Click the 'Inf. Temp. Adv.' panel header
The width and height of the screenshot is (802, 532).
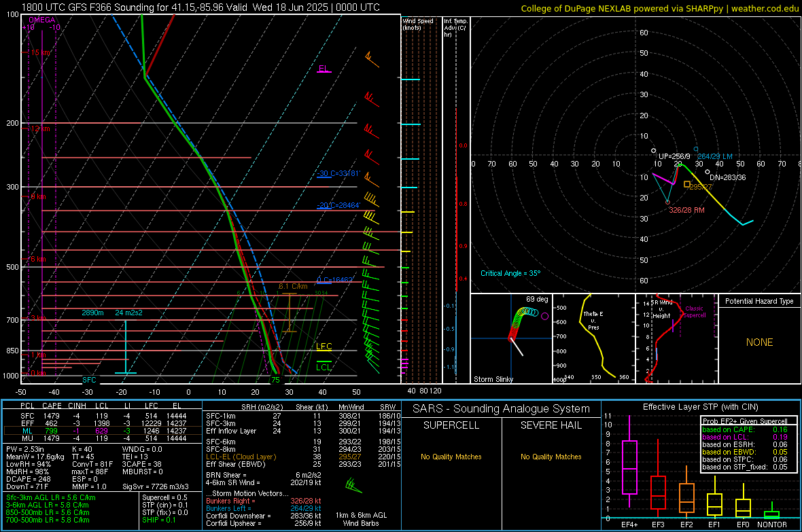coord(455,28)
